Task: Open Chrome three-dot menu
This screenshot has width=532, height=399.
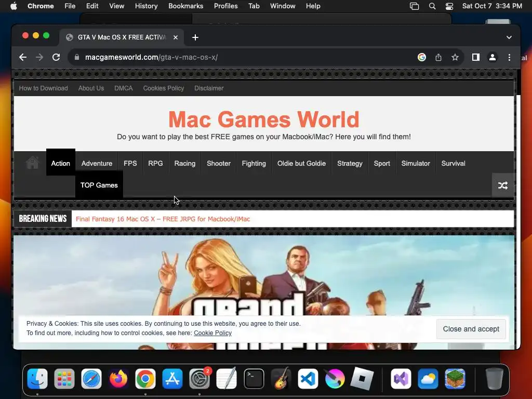Action: coord(509,57)
